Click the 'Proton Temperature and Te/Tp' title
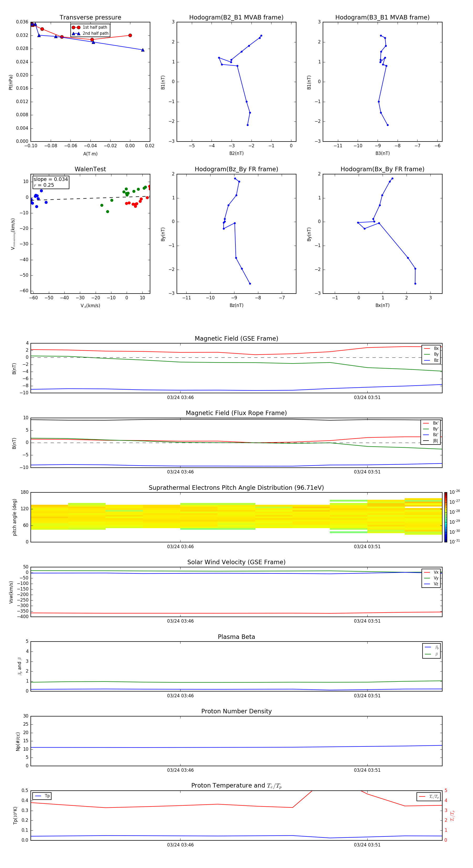The image size is (473, 868). point(236,785)
